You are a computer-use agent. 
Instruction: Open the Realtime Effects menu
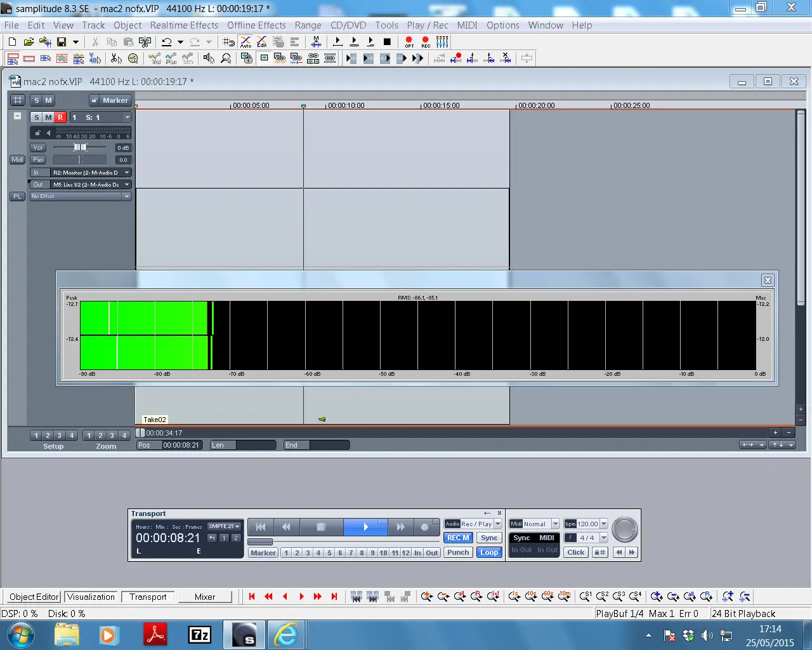pos(184,25)
